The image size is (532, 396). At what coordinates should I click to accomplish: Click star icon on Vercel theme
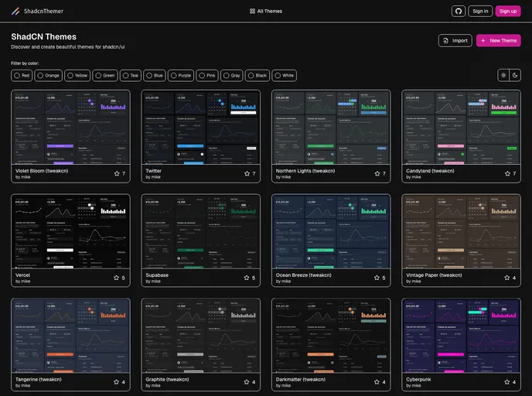[x=117, y=278]
